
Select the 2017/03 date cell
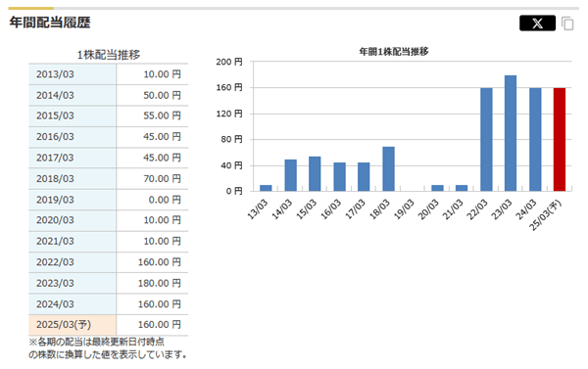point(73,158)
